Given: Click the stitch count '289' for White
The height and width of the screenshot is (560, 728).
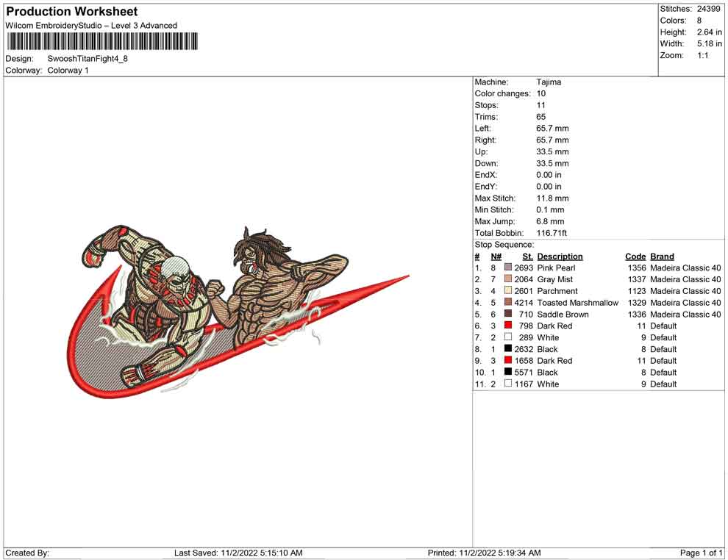Looking at the screenshot, I should click(526, 337).
